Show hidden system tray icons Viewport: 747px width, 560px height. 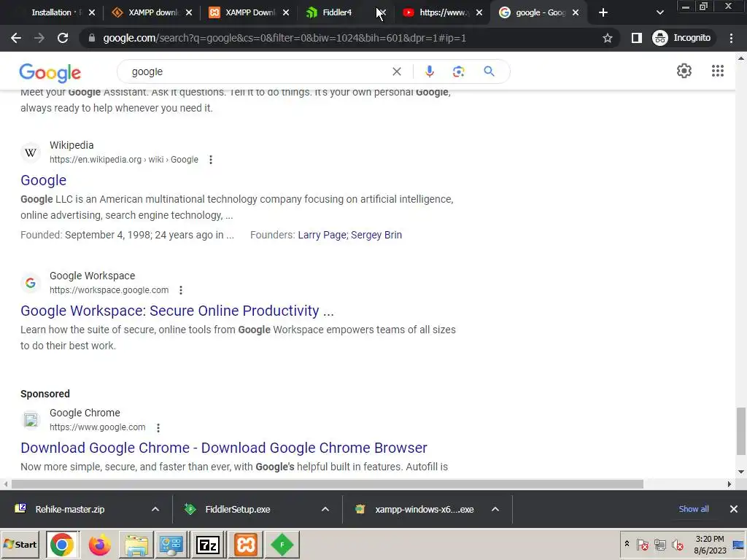coord(627,544)
